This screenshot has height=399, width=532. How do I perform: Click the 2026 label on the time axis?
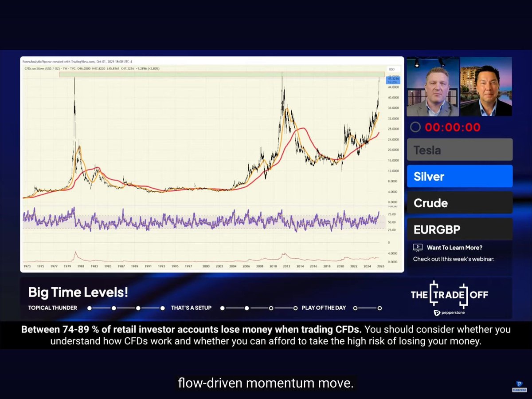pos(380,266)
